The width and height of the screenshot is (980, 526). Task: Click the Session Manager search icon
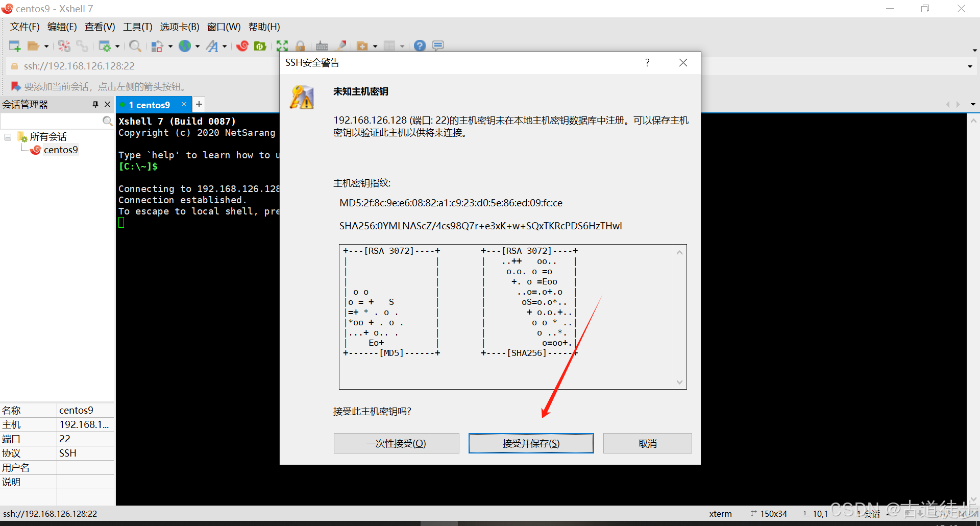[x=107, y=121]
